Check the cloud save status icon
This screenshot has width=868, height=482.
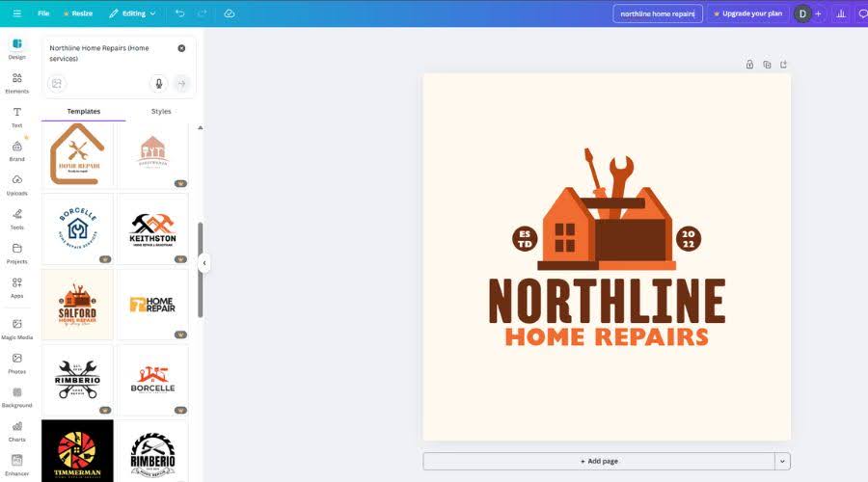click(230, 13)
